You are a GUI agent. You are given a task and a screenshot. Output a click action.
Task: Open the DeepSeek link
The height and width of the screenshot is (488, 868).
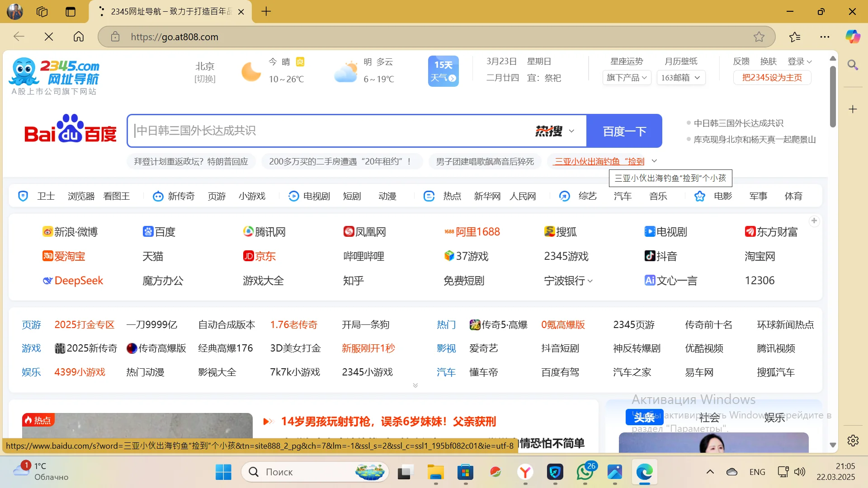click(79, 281)
